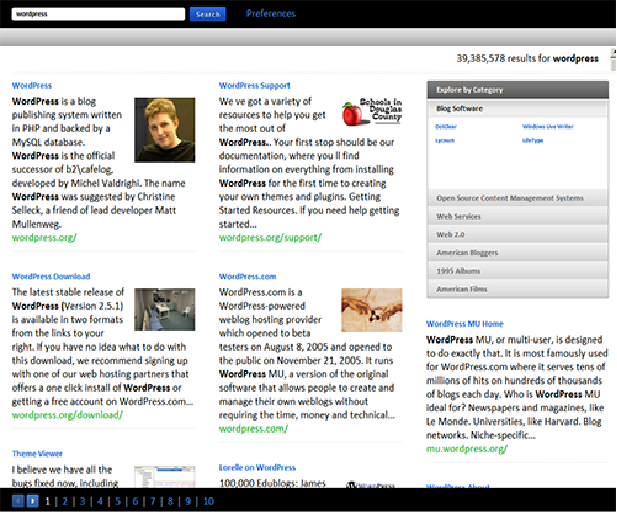Click the Theme Viewer screenshot thumbnail
Viewport: 617px width, 514px height.
click(164, 477)
